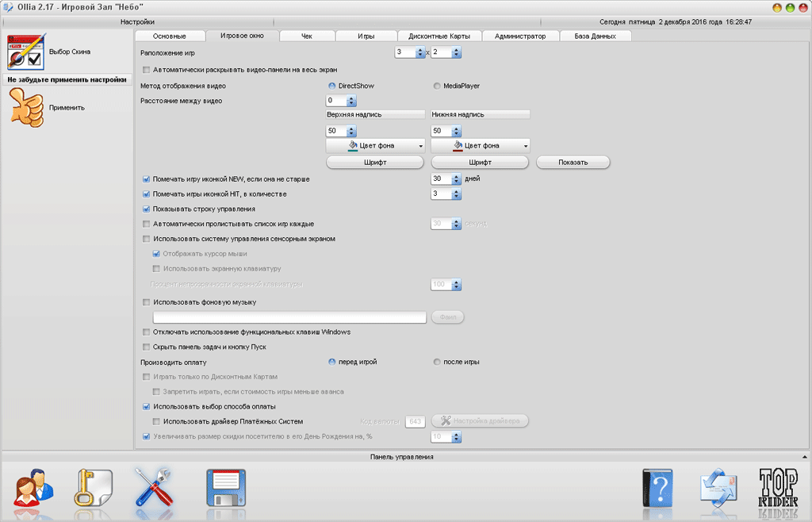The height and width of the screenshot is (522, 812).
Task: Click the key icon in control panel
Action: [94, 489]
